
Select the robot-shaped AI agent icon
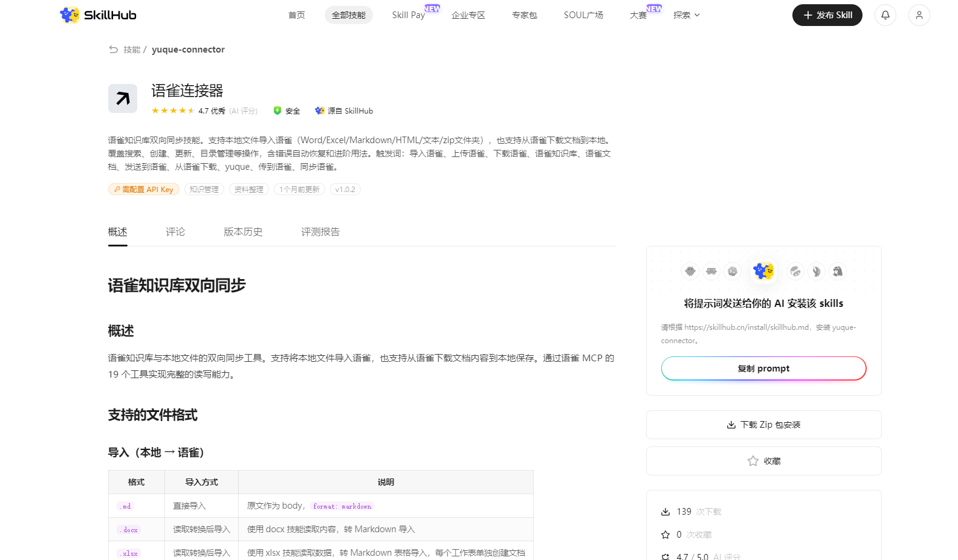(x=711, y=271)
